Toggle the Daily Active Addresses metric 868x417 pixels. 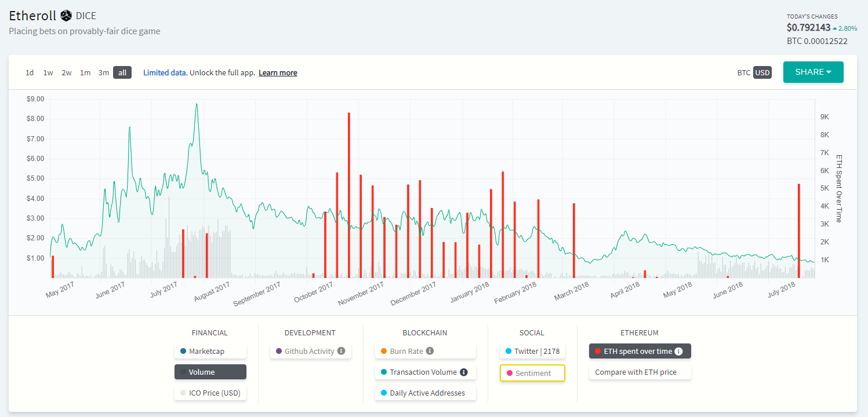pyautogui.click(x=426, y=393)
